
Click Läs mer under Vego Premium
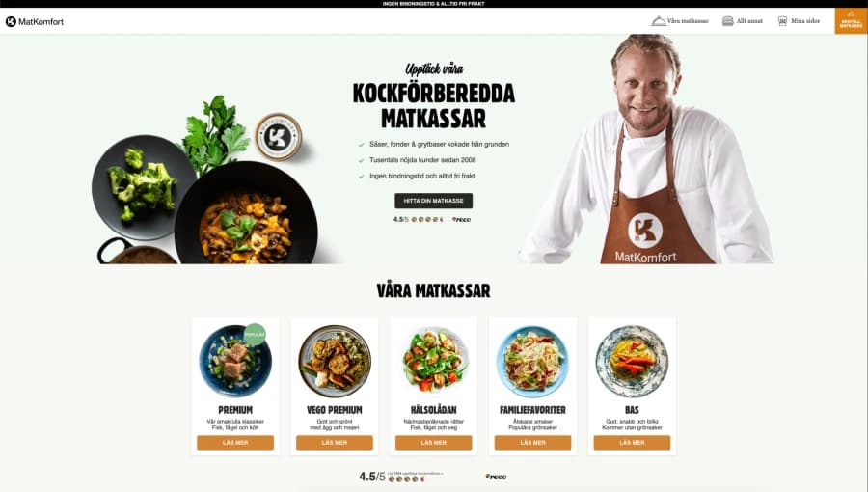click(335, 443)
